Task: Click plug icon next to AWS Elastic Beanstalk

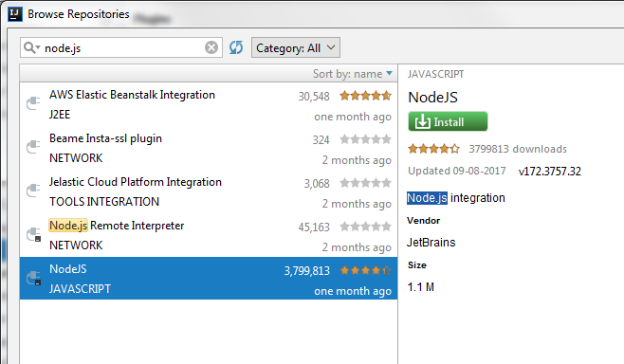Action: 33,103
